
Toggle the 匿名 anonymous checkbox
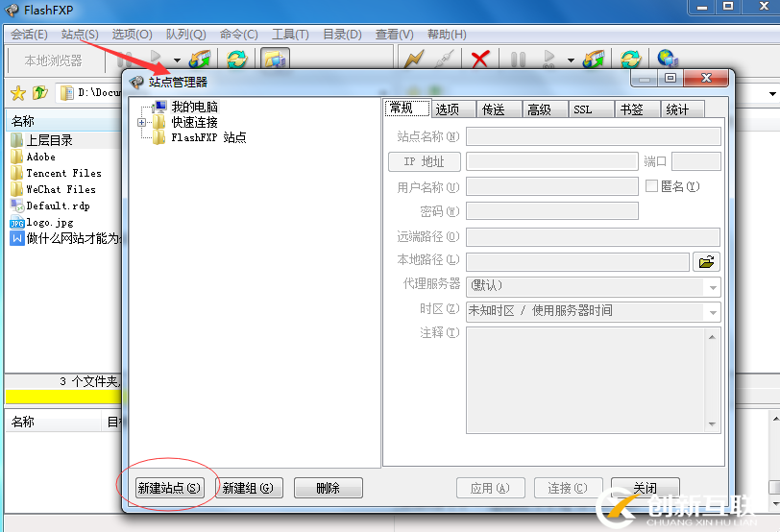(x=651, y=186)
